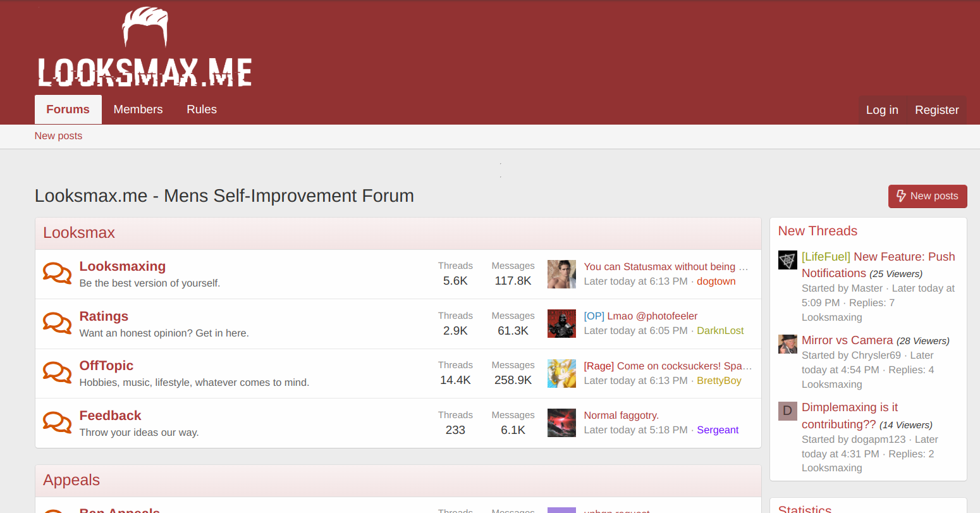Open the Looksmaxing forum speech-bubble icon
This screenshot has height=513, width=980.
coord(57,274)
